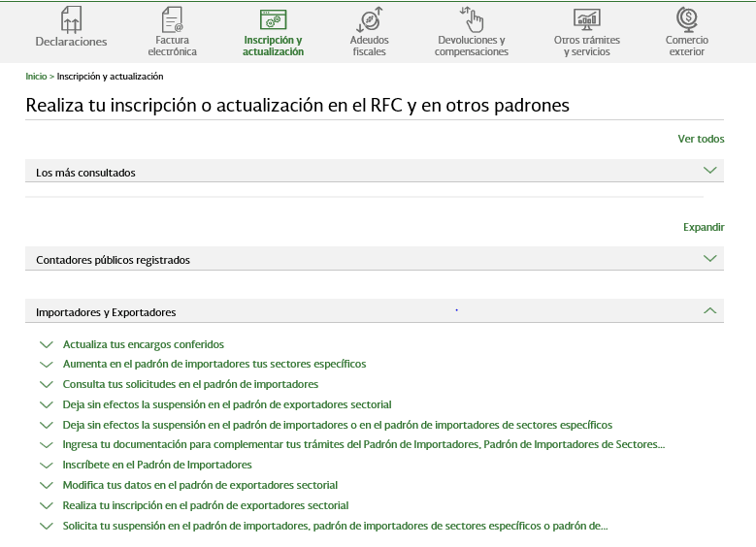Click the Otros trámites y servicios chart icon
The height and width of the screenshot is (547, 756).
(587, 19)
